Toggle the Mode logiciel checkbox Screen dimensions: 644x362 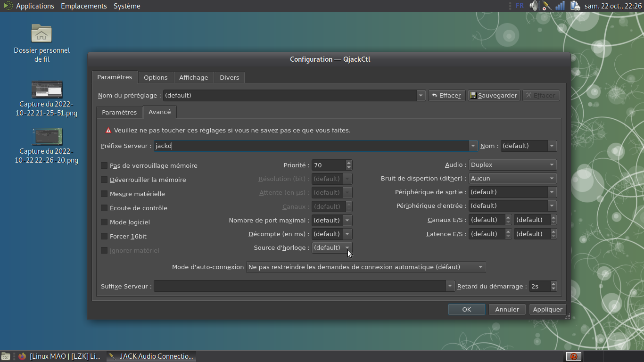tap(104, 222)
